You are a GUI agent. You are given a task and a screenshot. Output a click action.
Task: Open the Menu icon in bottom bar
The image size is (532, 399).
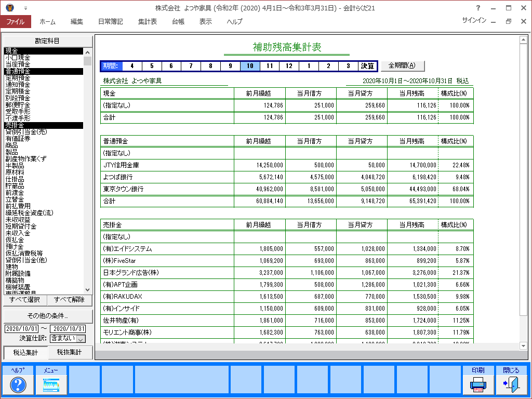click(51, 385)
